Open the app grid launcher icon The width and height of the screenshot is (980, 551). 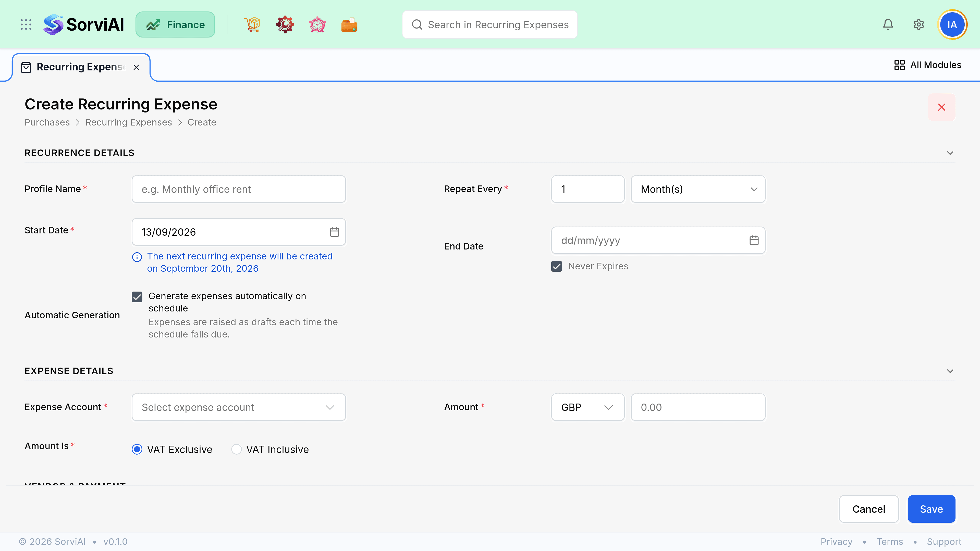[26, 25]
